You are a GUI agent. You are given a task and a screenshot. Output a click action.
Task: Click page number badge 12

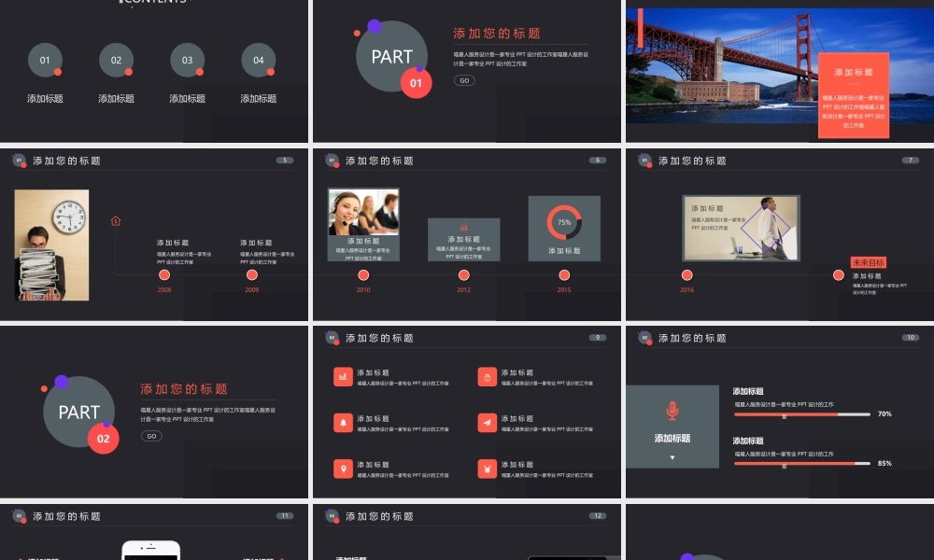pyautogui.click(x=598, y=515)
